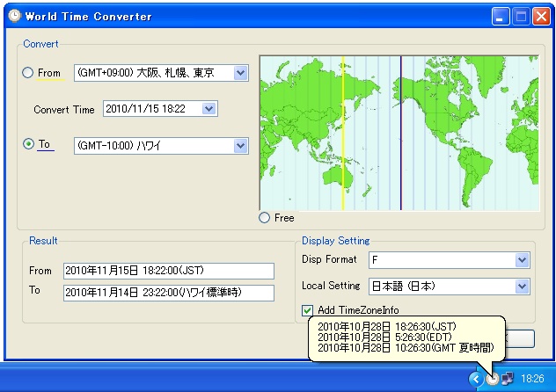Click the 日本語 (日本) locale combo box
The height and width of the screenshot is (392, 556).
coord(450,287)
